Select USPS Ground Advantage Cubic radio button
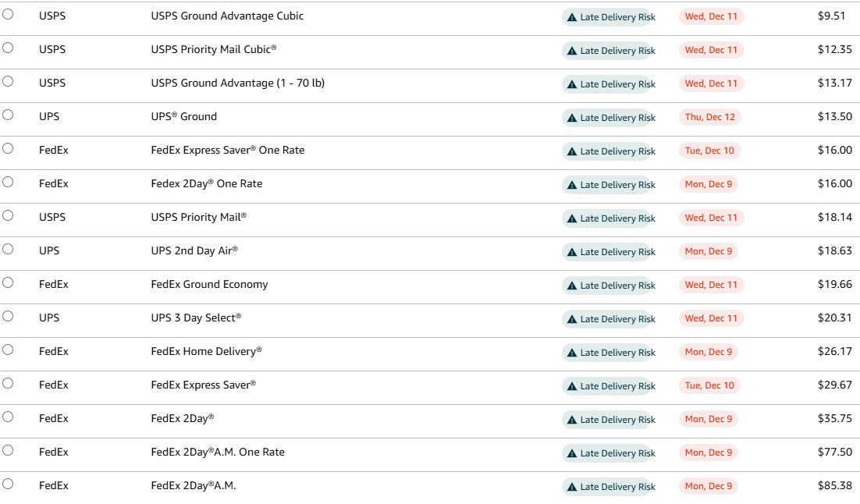Screen dimensions: 860x504 click(x=8, y=14)
